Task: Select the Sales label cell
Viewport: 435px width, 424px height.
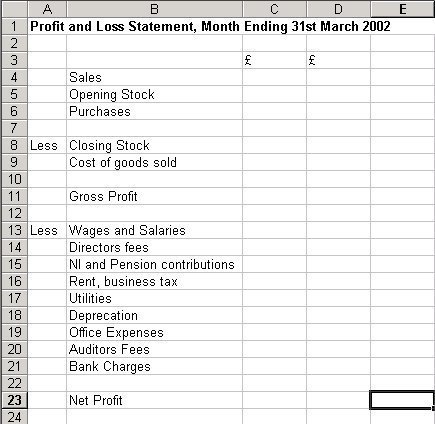Action: click(x=154, y=77)
